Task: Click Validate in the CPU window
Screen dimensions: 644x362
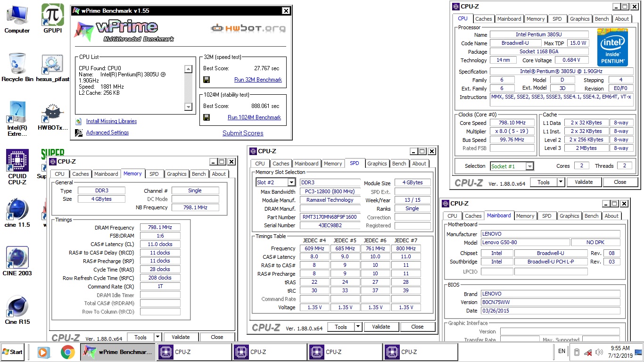Action: click(x=583, y=182)
